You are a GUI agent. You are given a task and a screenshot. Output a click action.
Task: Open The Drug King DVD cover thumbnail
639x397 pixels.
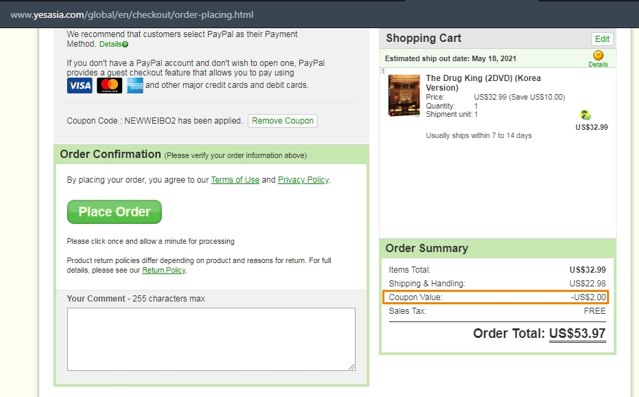[404, 95]
